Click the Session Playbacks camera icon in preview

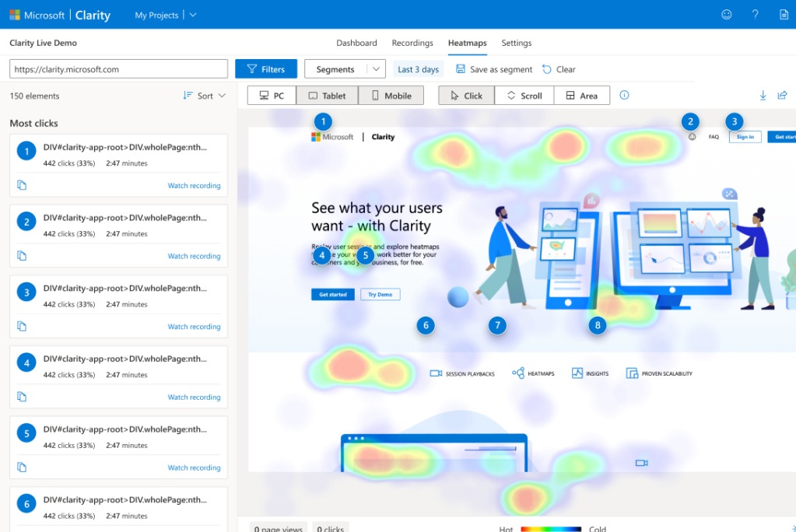point(436,373)
